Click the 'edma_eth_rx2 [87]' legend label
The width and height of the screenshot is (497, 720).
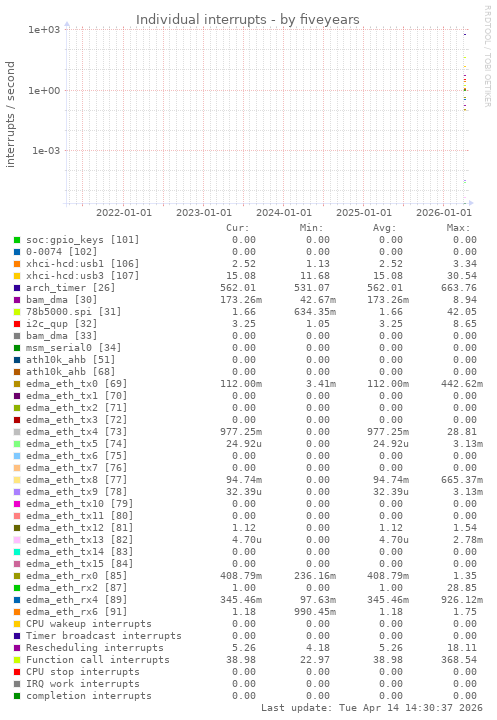[x=76, y=587]
